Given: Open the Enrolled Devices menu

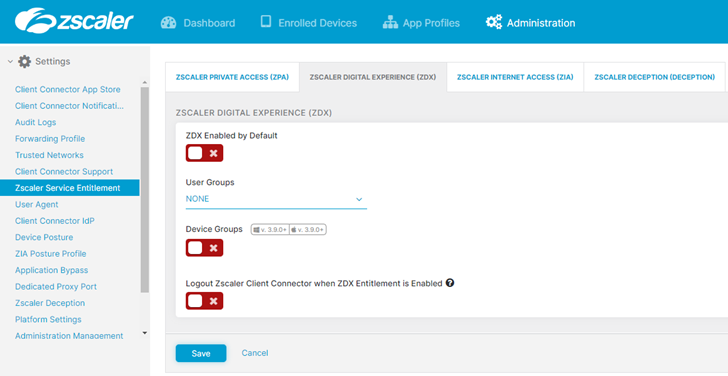Looking at the screenshot, I should [x=309, y=23].
